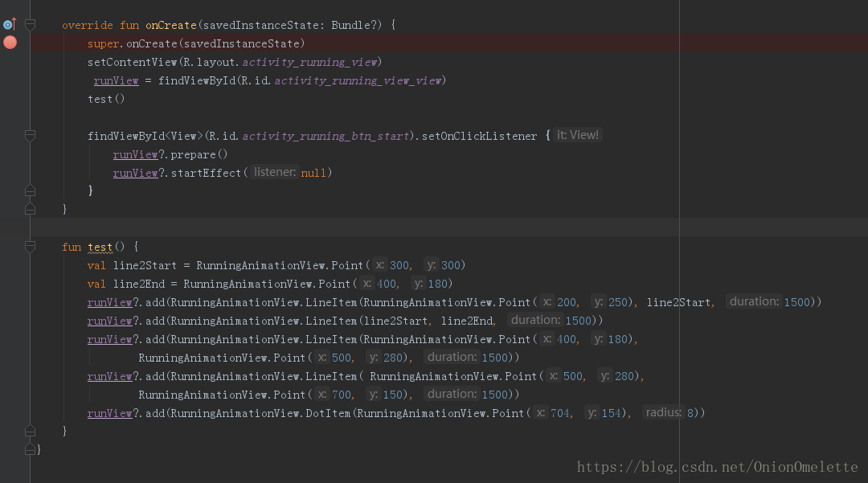This screenshot has width=868, height=483.
Task: Collapse the test function with its fold marker
Action: [31, 247]
